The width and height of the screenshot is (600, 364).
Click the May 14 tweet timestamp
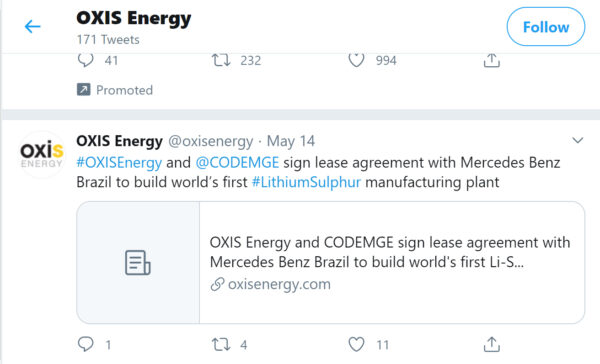[291, 141]
